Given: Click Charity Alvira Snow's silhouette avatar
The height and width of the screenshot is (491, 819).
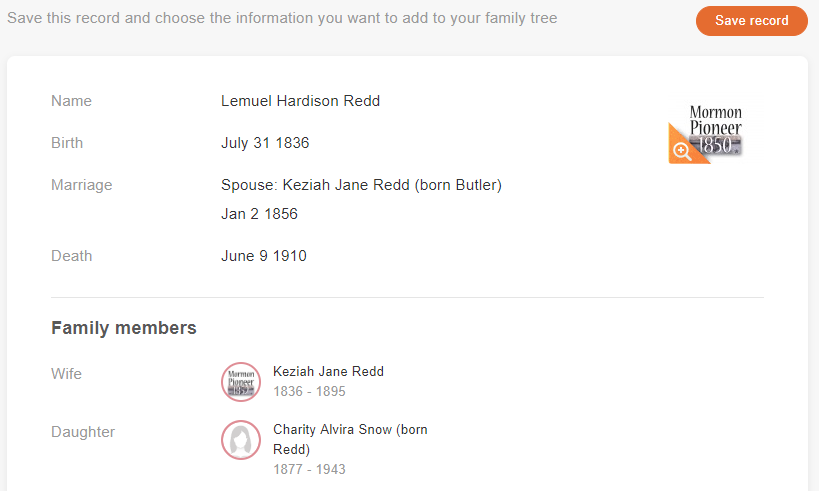Looking at the screenshot, I should [x=240, y=440].
